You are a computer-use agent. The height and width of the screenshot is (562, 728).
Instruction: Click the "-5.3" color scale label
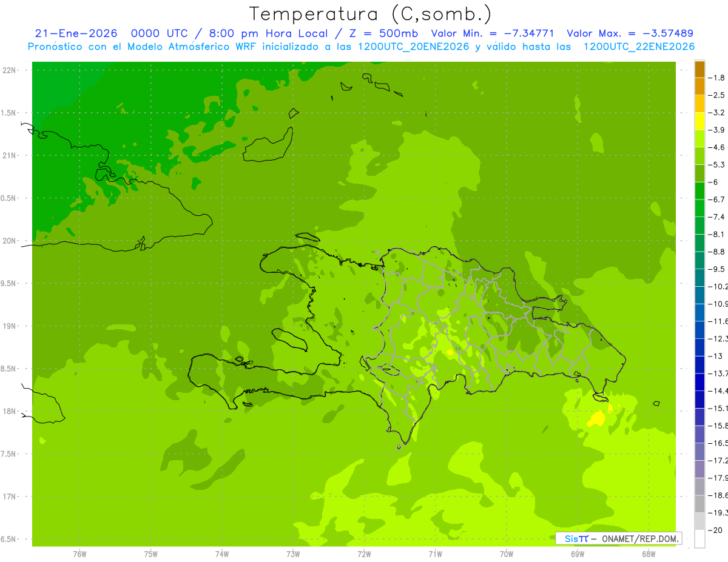[716, 164]
